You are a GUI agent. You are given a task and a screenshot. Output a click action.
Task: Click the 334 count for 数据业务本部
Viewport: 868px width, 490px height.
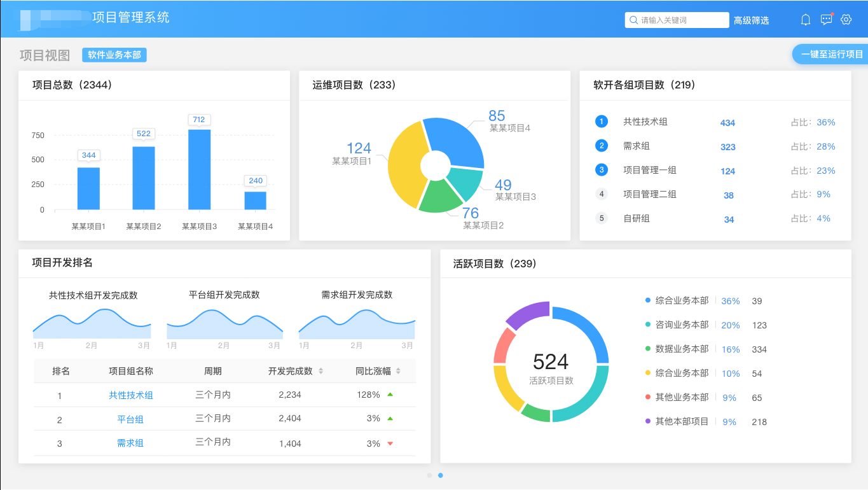tap(759, 349)
